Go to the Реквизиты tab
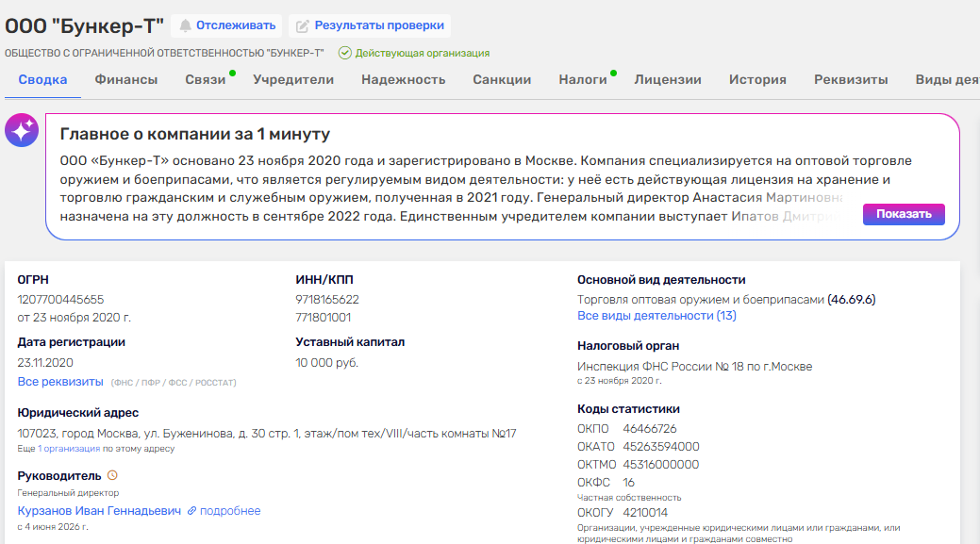The height and width of the screenshot is (544, 980). [851, 80]
